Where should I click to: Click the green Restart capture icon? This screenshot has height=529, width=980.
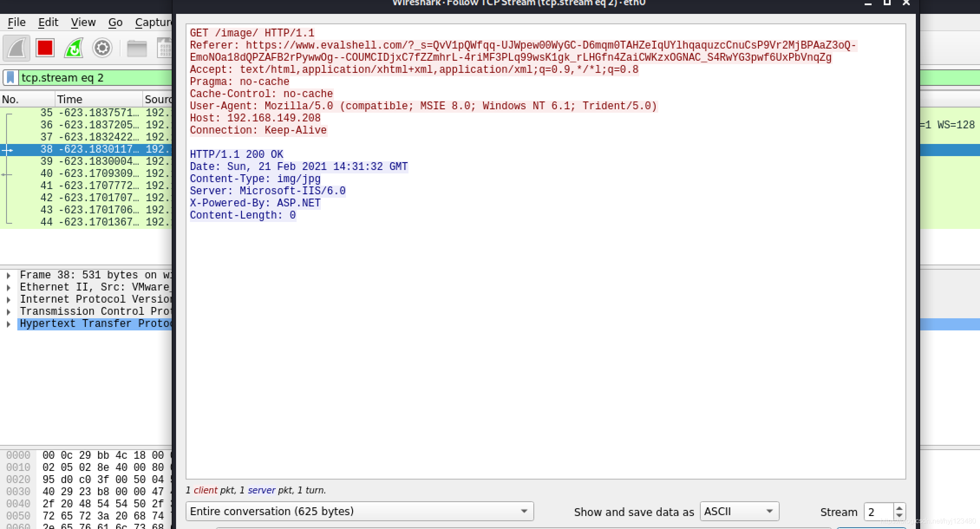click(x=74, y=48)
